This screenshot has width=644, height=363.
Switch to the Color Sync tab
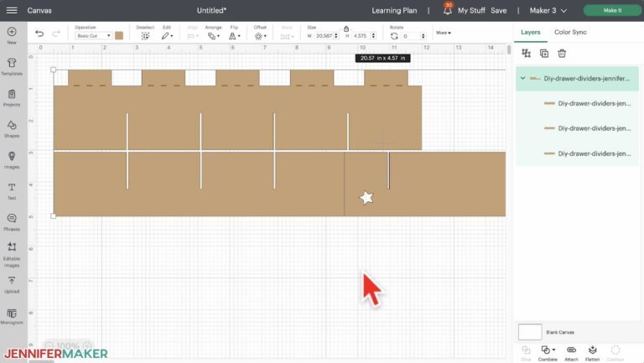tap(570, 32)
